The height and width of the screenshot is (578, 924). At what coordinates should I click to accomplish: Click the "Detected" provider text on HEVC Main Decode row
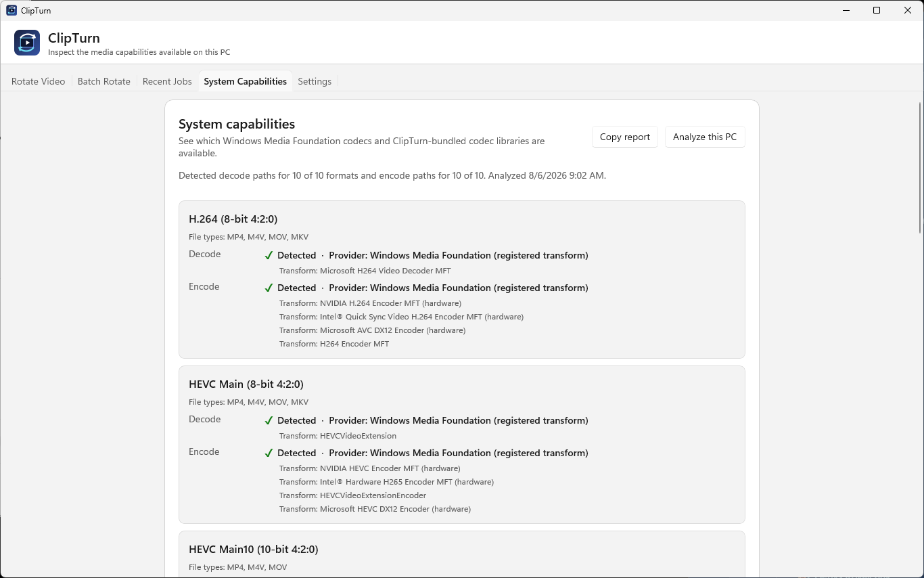point(433,420)
